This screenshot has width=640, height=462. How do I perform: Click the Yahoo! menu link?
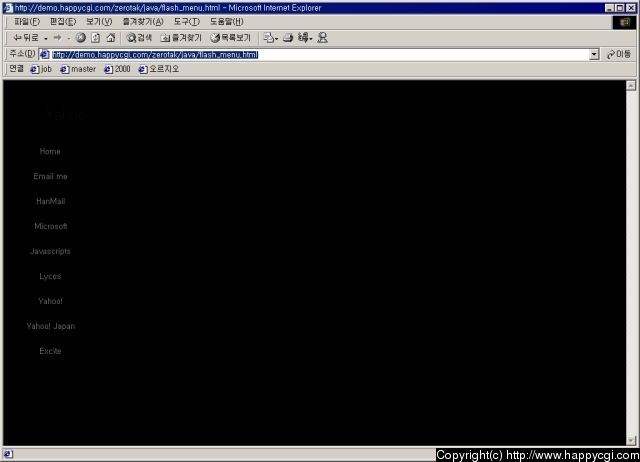[51, 301]
